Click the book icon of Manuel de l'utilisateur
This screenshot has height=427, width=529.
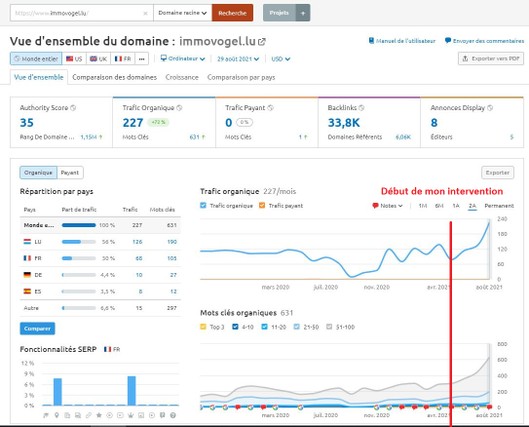pos(371,41)
